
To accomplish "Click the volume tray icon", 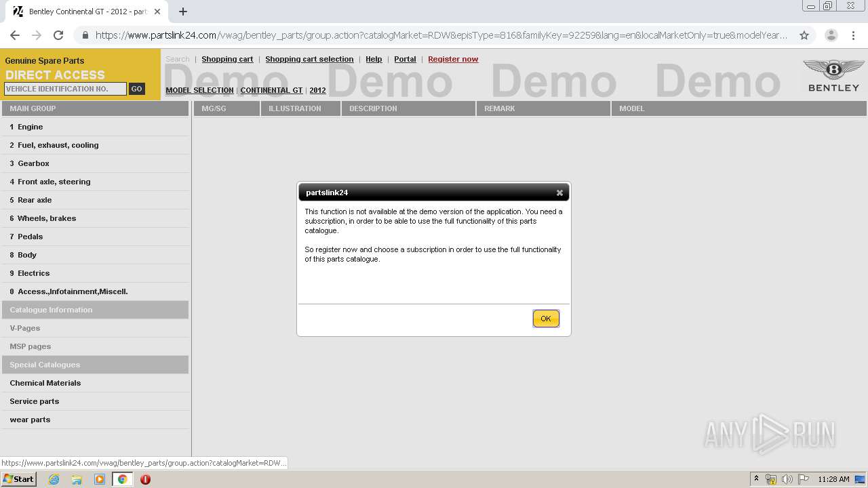I will click(x=787, y=479).
